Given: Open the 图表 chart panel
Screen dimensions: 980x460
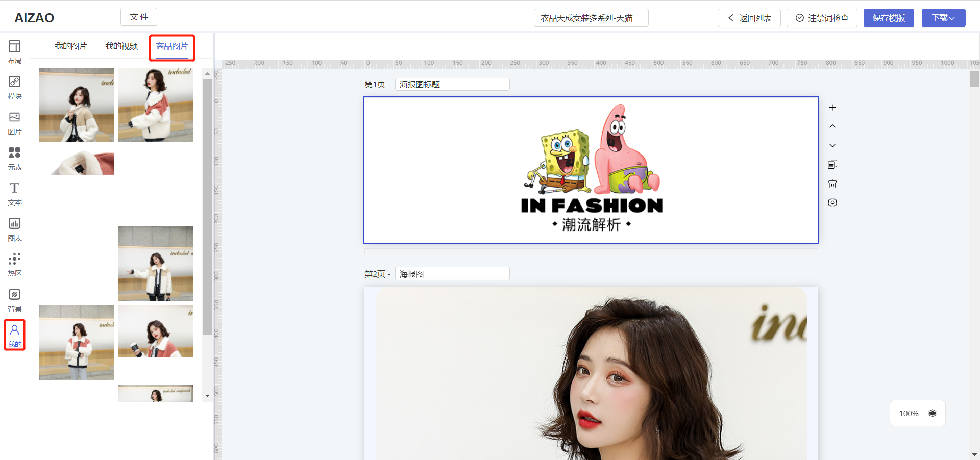Looking at the screenshot, I should pos(15,229).
